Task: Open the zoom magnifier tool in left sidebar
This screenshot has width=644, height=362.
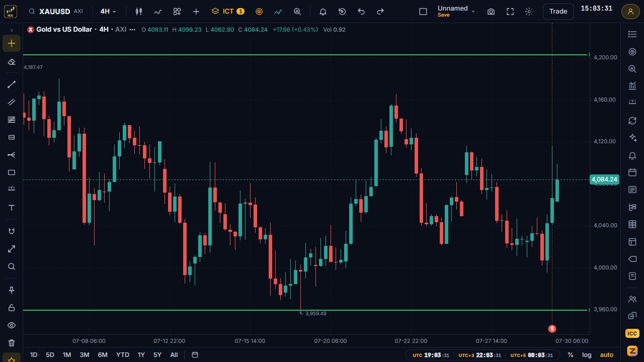Action: [12, 266]
